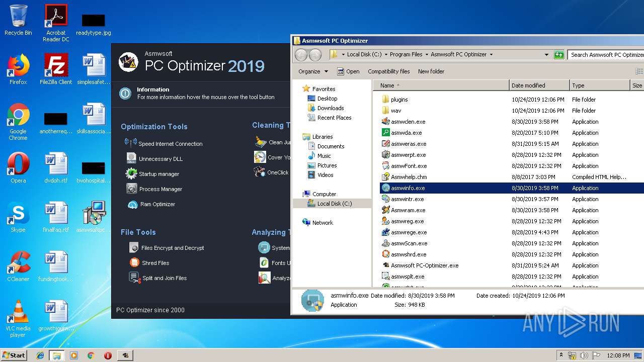Open the Clean Junk tool icon
This screenshot has height=362, width=644.
(260, 142)
